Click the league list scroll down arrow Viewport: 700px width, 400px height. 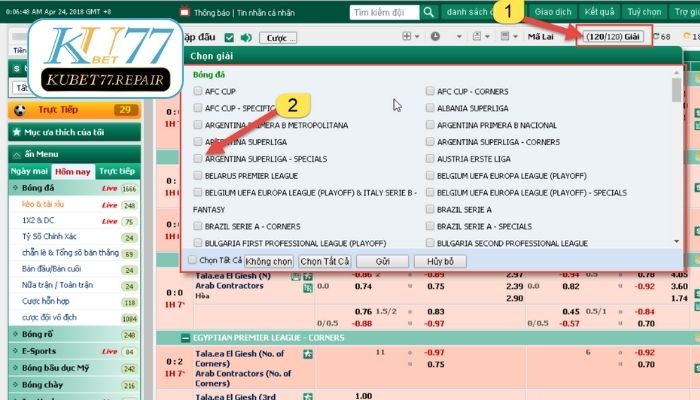[x=676, y=242]
